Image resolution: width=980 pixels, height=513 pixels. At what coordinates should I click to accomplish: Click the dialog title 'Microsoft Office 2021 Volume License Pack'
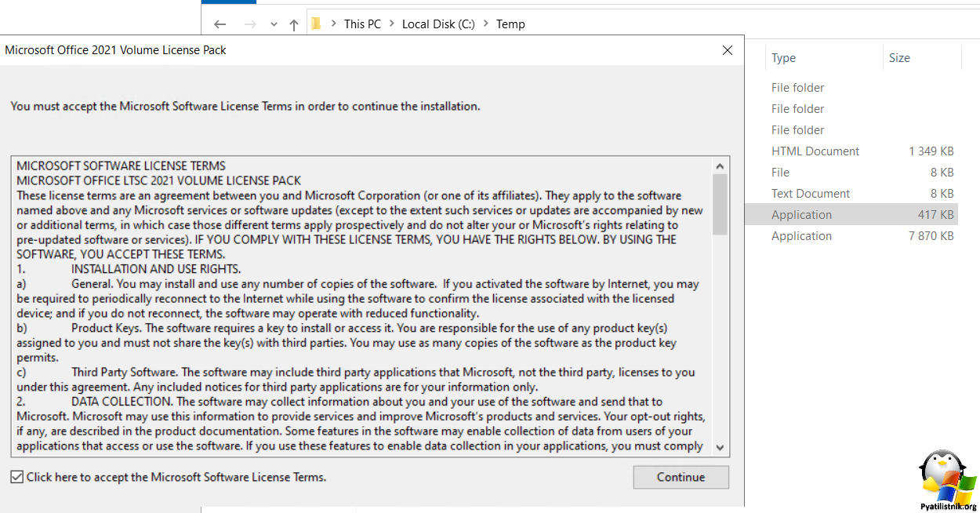(x=115, y=50)
